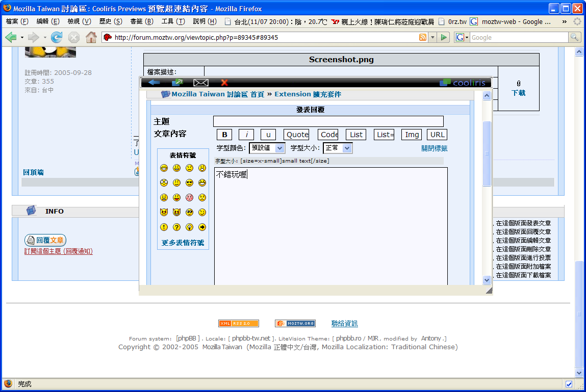Open the 工具 (T) tools menu

(173, 21)
